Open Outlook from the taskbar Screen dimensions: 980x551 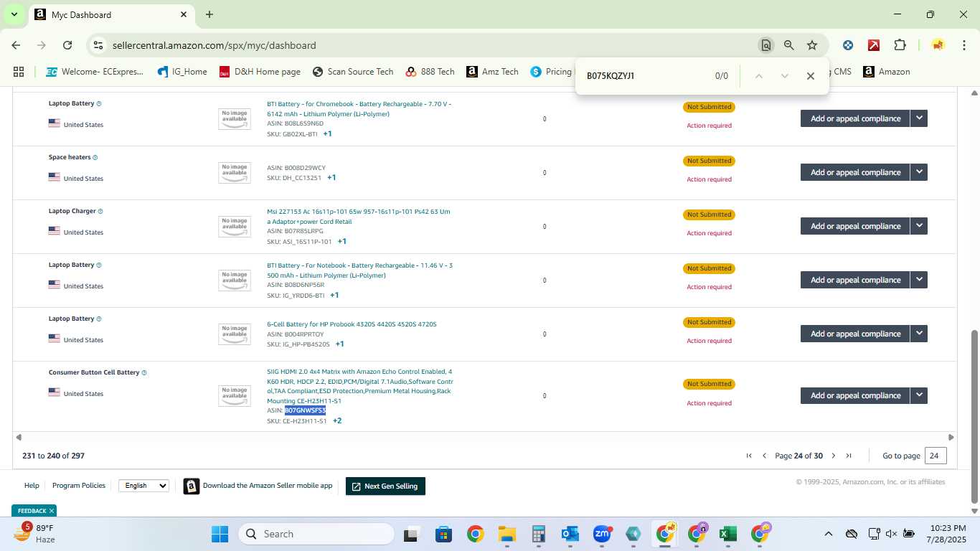[x=570, y=534]
